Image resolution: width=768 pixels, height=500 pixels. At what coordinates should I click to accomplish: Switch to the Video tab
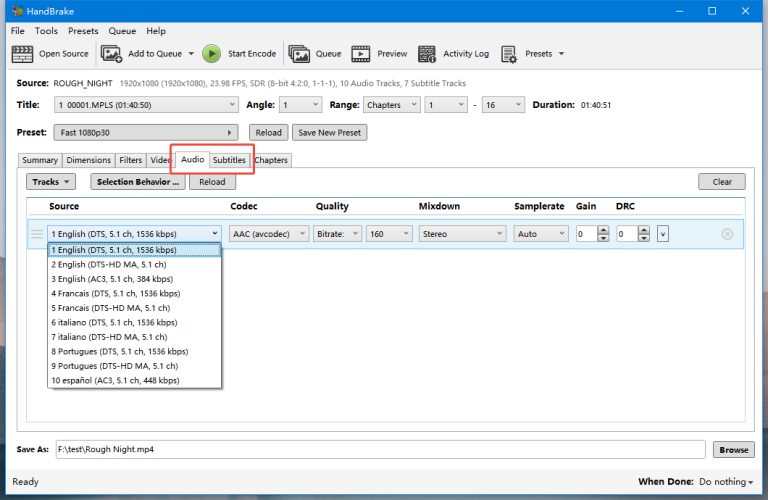click(160, 160)
